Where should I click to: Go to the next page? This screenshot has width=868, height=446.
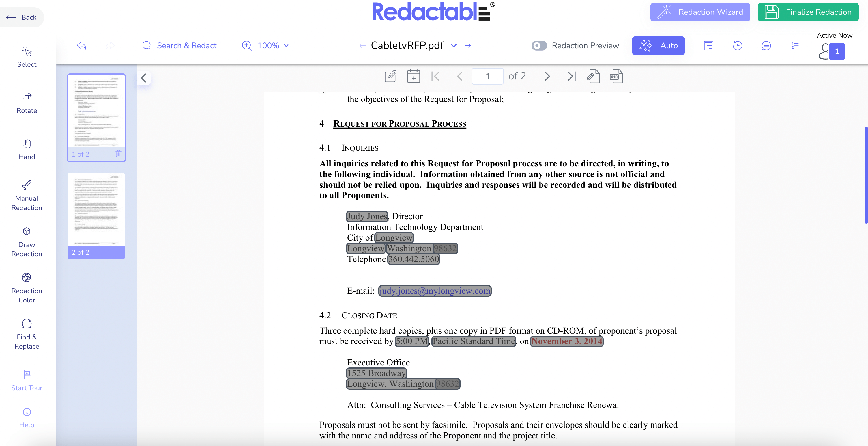click(547, 76)
